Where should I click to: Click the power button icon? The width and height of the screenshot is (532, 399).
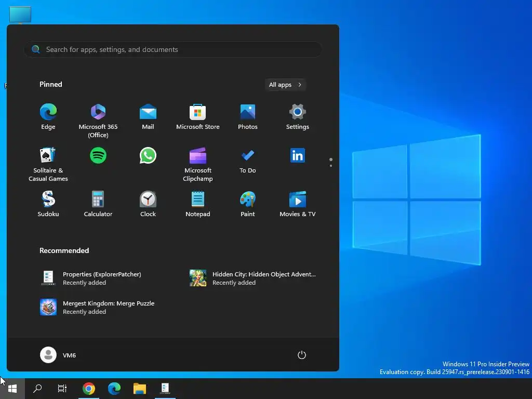click(x=302, y=355)
